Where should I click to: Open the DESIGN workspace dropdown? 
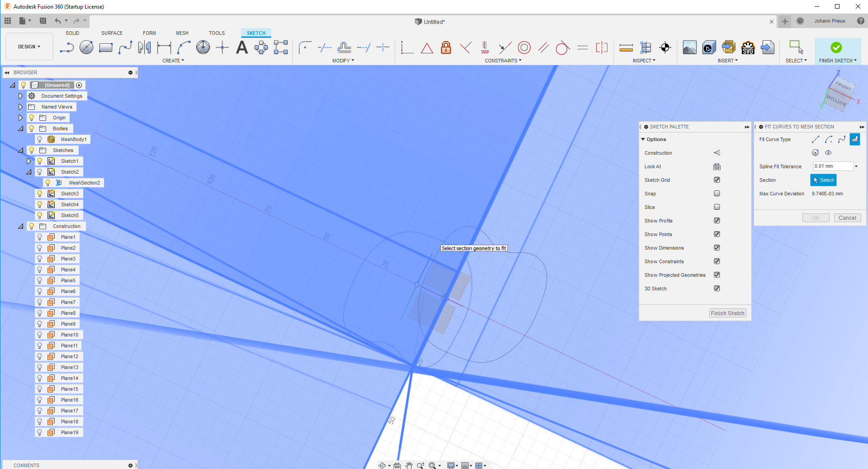click(x=29, y=47)
